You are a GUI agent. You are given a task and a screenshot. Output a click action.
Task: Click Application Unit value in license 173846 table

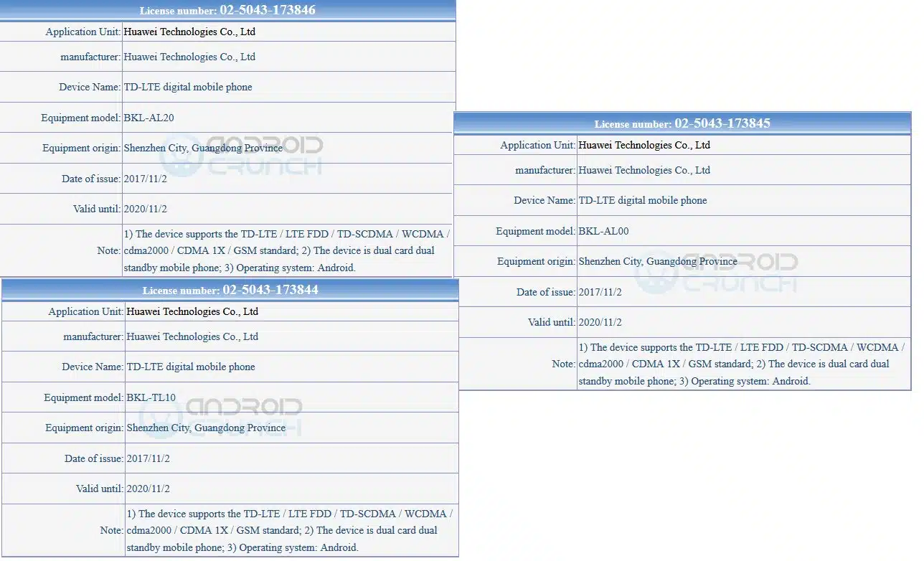189,32
